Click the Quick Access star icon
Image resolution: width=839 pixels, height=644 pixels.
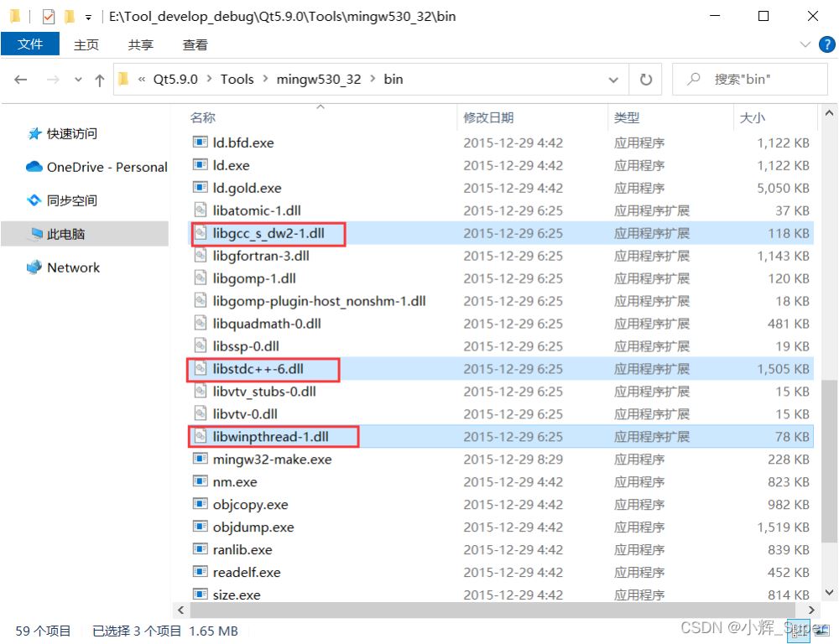(x=34, y=133)
